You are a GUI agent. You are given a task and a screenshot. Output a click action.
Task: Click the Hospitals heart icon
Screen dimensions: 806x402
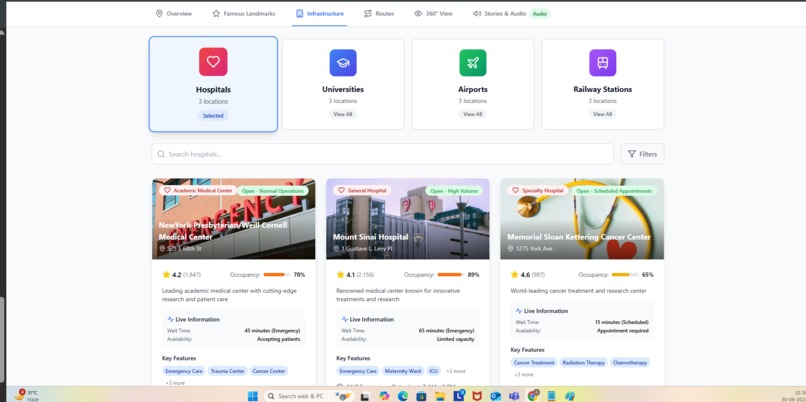[213, 62]
